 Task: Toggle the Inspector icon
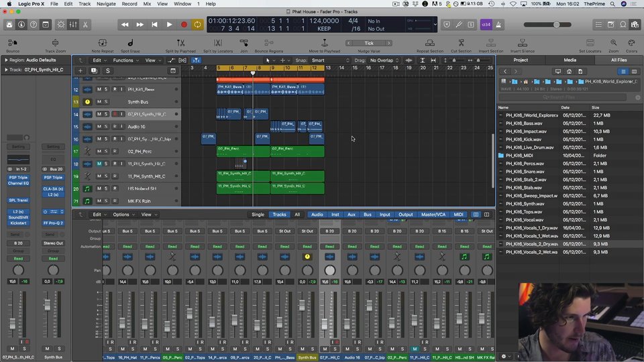21,25
